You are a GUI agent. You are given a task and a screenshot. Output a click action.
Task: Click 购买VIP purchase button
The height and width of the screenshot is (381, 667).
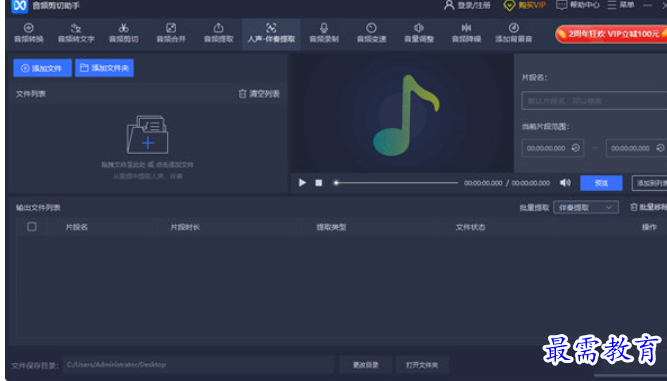(524, 5)
